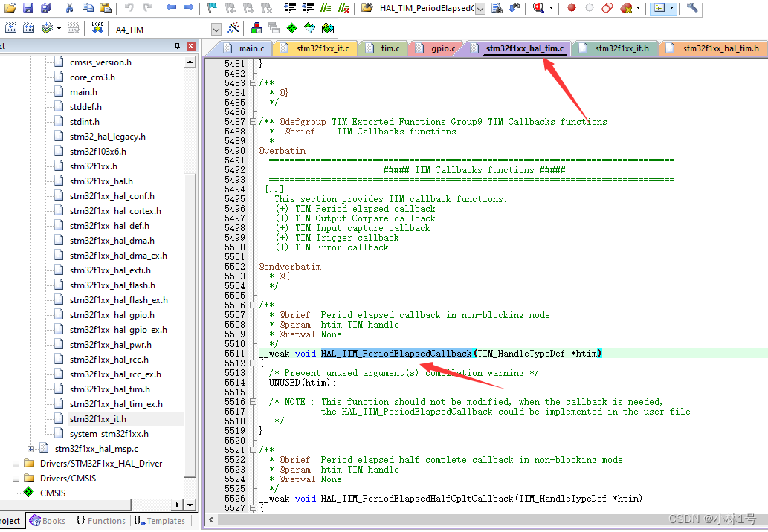Open Options for Target magic wand
Viewport: 768px width, 532px height.
click(x=233, y=28)
